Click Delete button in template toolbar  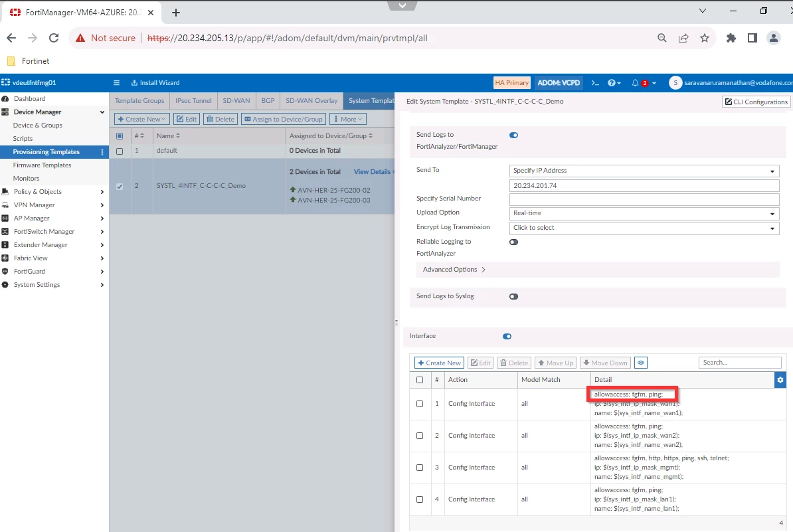point(220,120)
